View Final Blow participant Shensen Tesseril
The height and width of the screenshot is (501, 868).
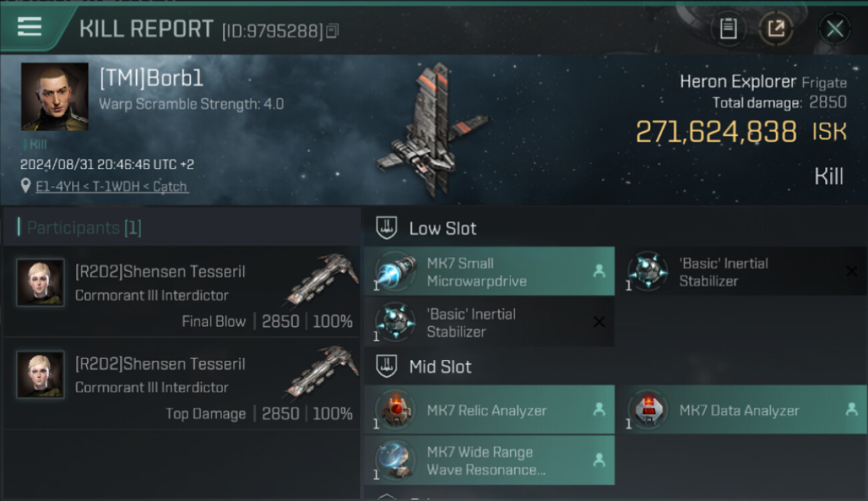182,291
